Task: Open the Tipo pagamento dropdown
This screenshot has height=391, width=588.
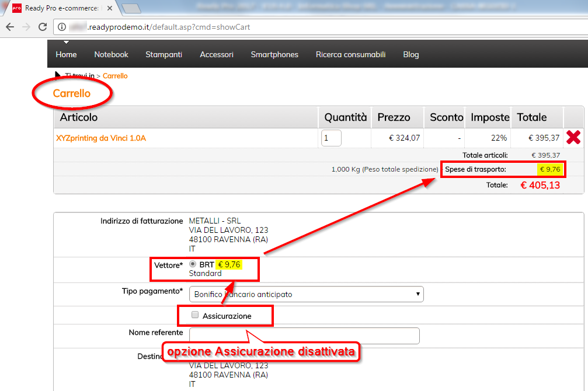Action: coord(307,294)
